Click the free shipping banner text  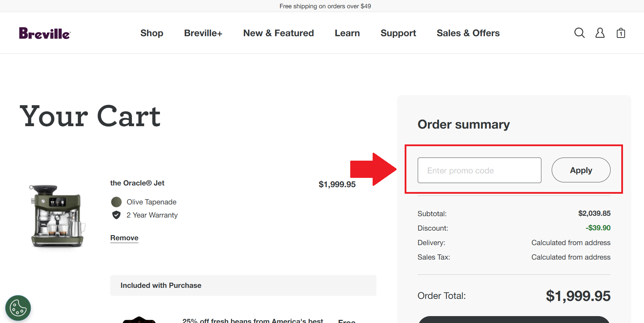tap(325, 6)
